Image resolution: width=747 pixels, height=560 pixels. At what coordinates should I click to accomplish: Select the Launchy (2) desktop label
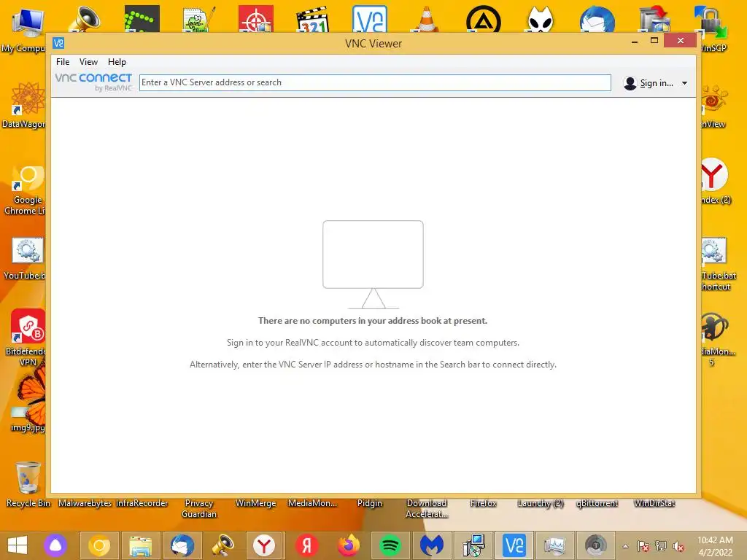point(541,503)
